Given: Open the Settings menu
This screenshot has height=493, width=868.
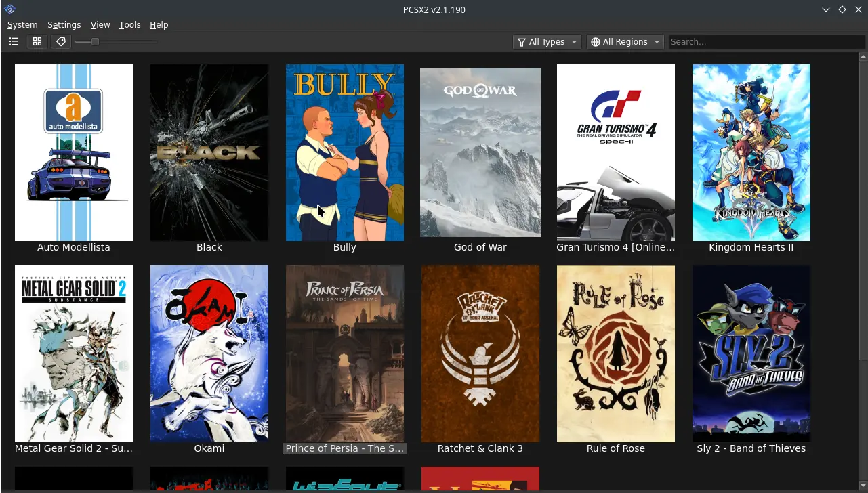Looking at the screenshot, I should pyautogui.click(x=64, y=24).
